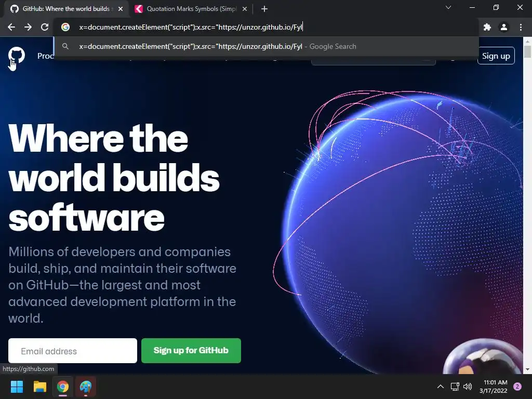This screenshot has height=399, width=532.
Task: Minimize the Chrome window
Action: coord(472,7)
